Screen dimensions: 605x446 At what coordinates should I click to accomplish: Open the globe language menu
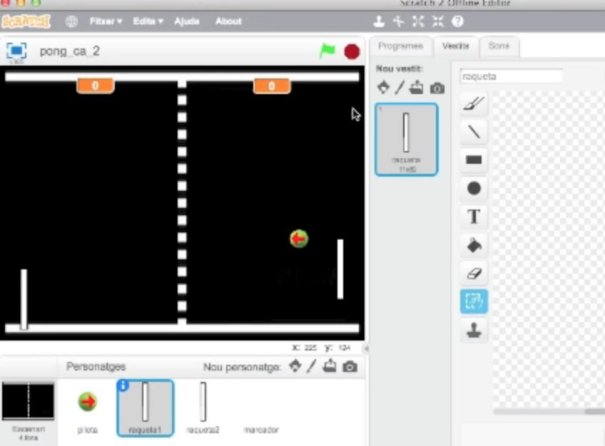tap(71, 21)
